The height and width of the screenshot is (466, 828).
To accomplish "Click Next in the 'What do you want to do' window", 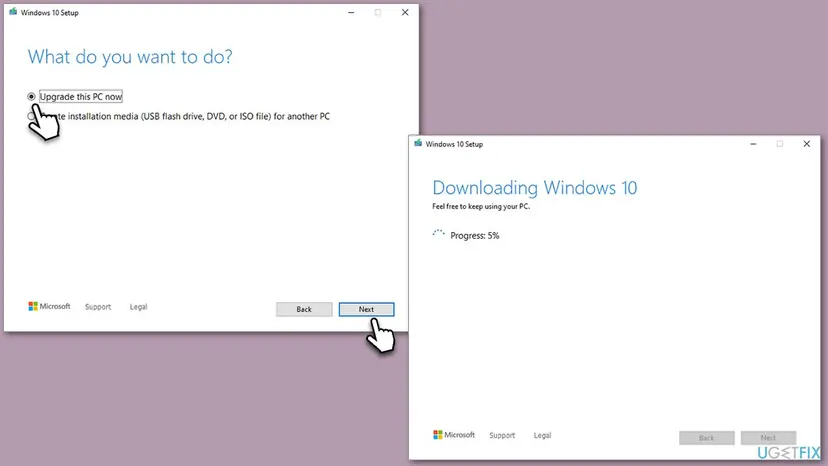I will point(366,309).
